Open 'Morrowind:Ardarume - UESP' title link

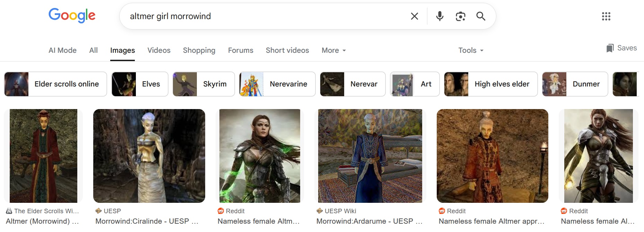pyautogui.click(x=369, y=221)
